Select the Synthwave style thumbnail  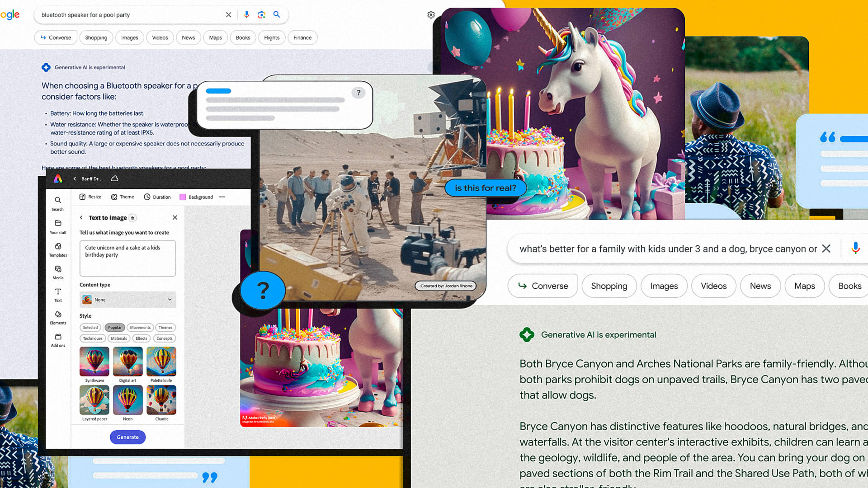[94, 361]
